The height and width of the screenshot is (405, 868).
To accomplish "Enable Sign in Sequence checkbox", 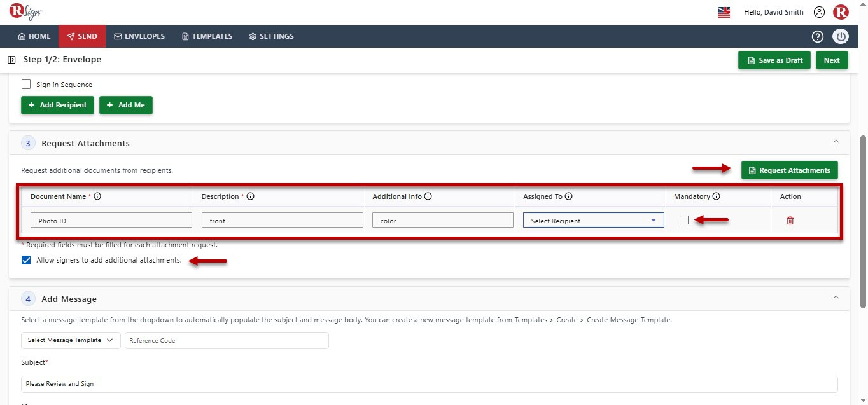I will point(26,84).
